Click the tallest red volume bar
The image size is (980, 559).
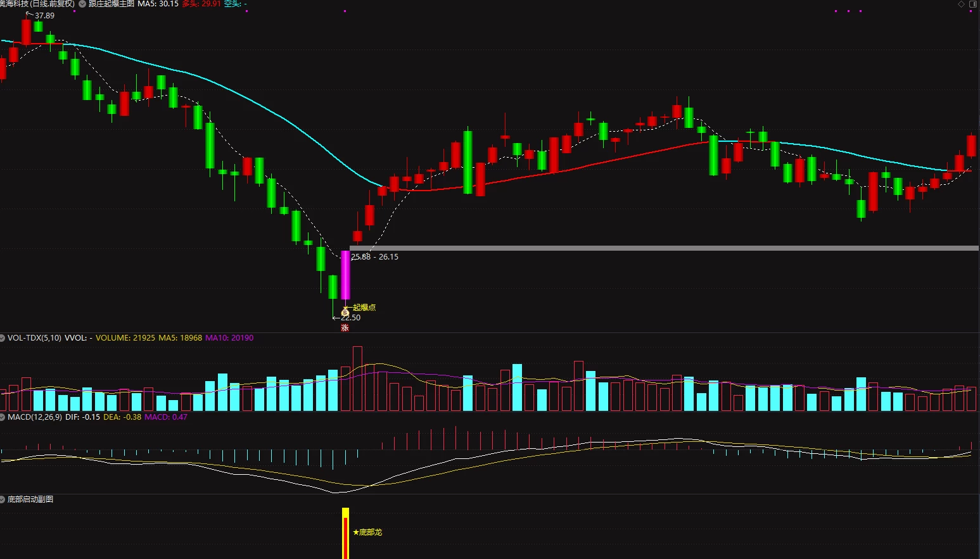click(357, 379)
